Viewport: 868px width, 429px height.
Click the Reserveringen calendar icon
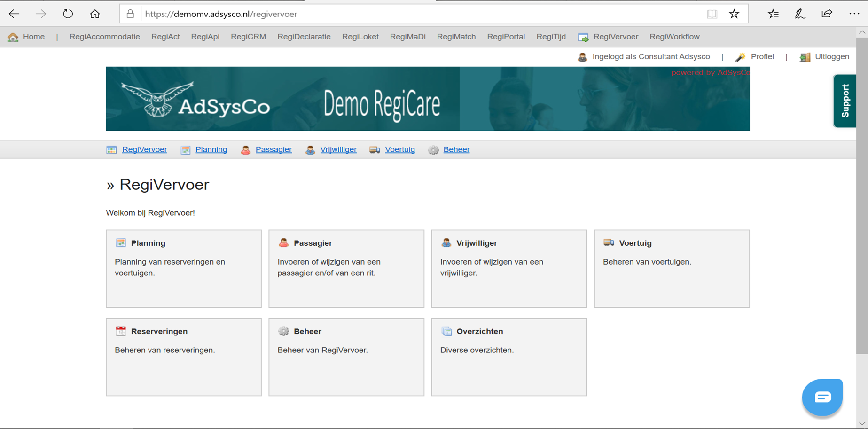121,331
